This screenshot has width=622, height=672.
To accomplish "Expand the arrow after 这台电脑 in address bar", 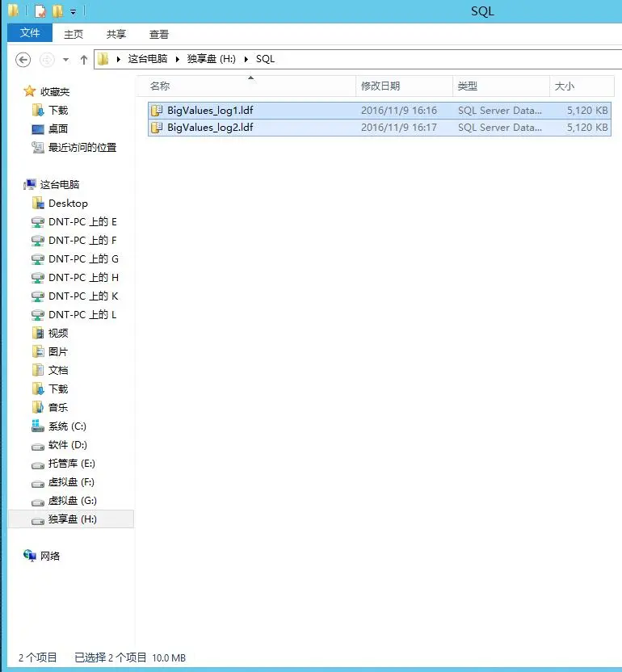I will [x=178, y=59].
